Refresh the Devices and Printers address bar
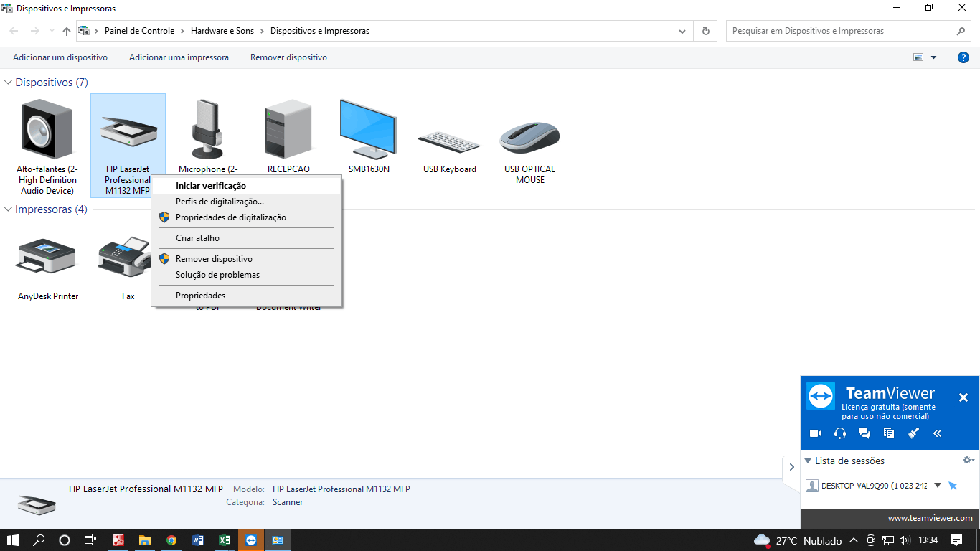This screenshot has width=980, height=551. click(x=706, y=31)
